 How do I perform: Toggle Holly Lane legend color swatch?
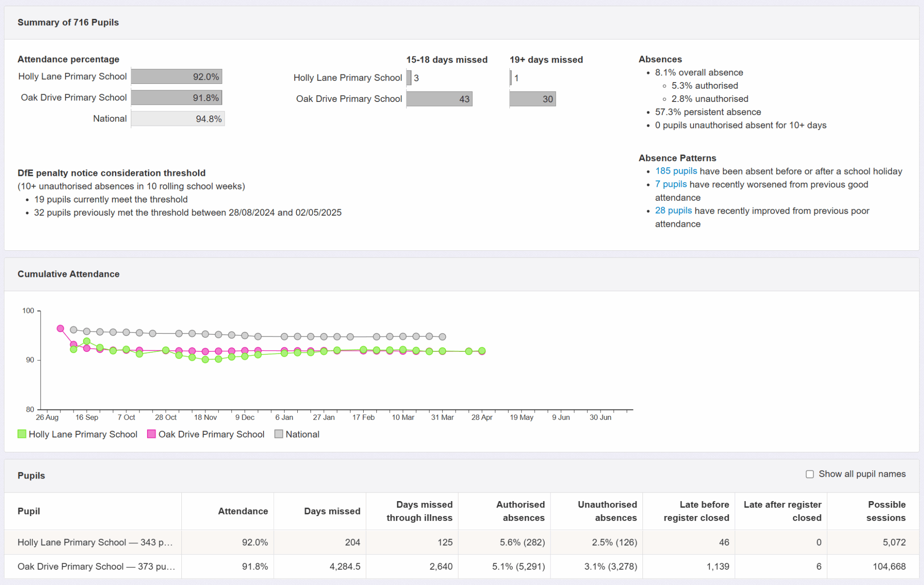point(22,434)
